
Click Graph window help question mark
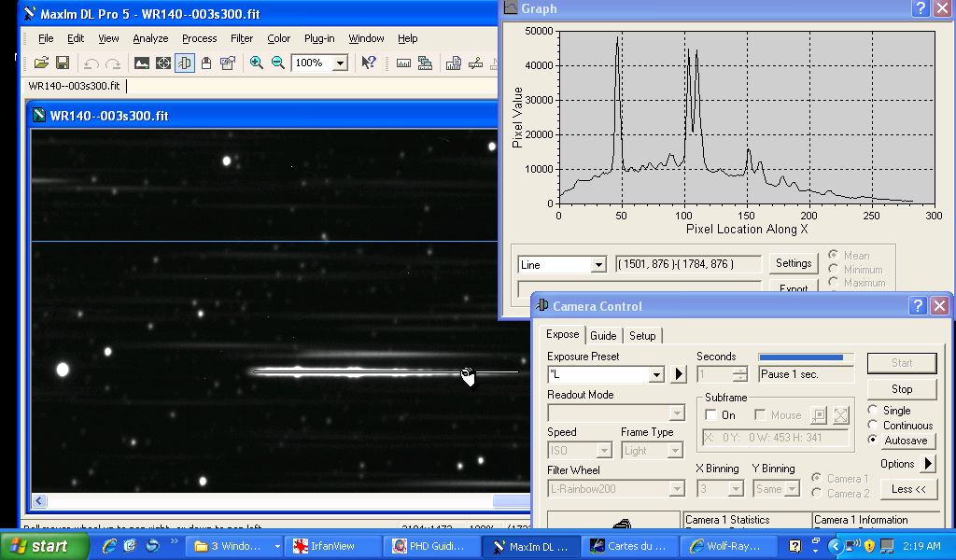coord(921,8)
